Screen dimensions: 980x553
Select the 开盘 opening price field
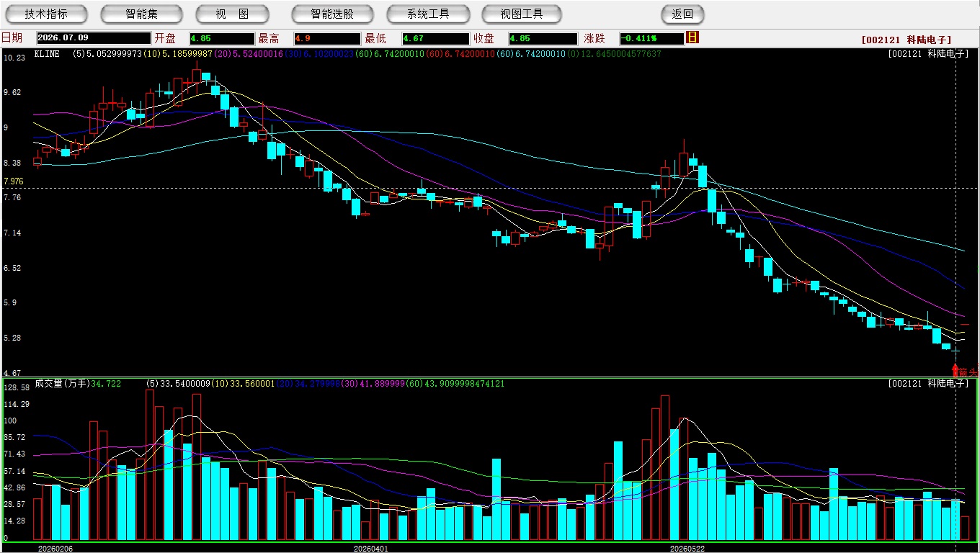click(x=222, y=38)
